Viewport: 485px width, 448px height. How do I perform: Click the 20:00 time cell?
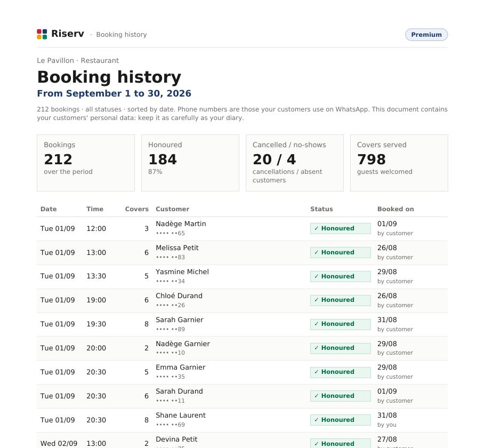[96, 348]
